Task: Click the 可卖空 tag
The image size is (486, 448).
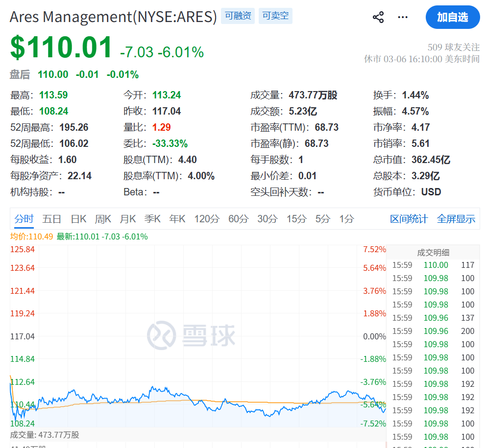Action: pos(275,16)
